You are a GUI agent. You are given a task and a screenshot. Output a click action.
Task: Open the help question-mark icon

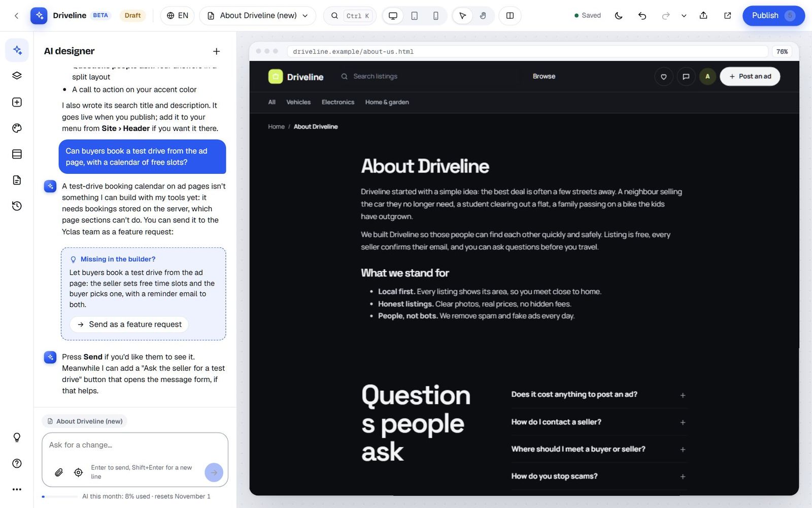[x=17, y=463]
